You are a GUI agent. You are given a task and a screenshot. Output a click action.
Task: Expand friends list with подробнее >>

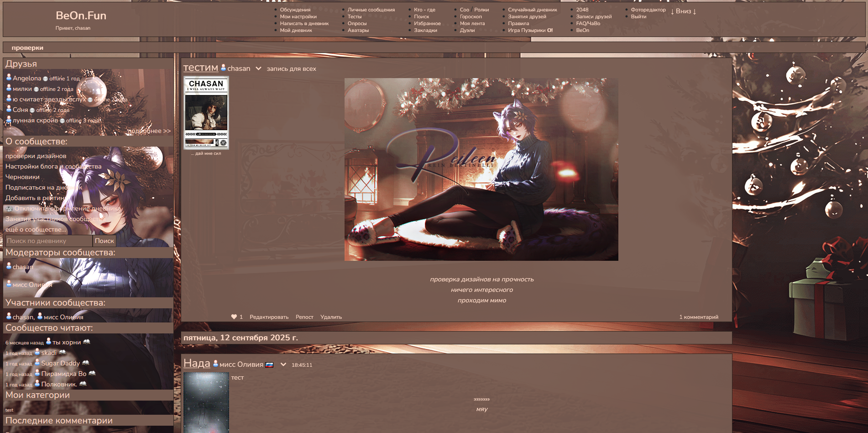[149, 131]
